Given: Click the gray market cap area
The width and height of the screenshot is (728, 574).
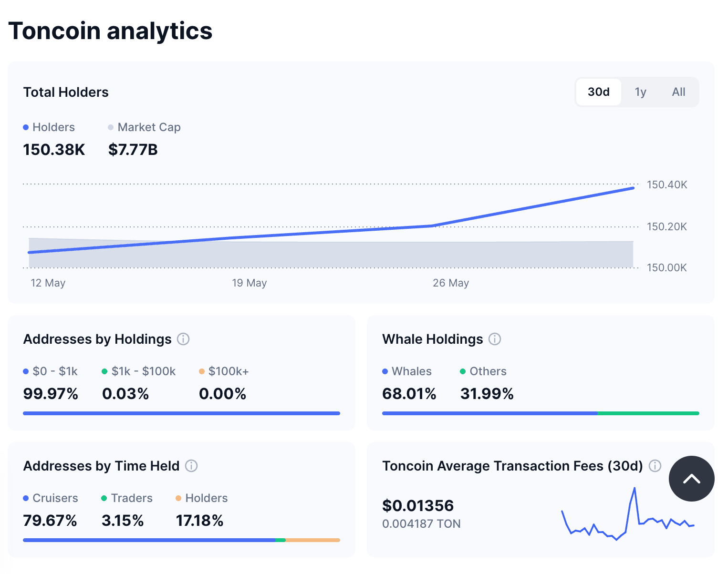Looking at the screenshot, I should 331,255.
